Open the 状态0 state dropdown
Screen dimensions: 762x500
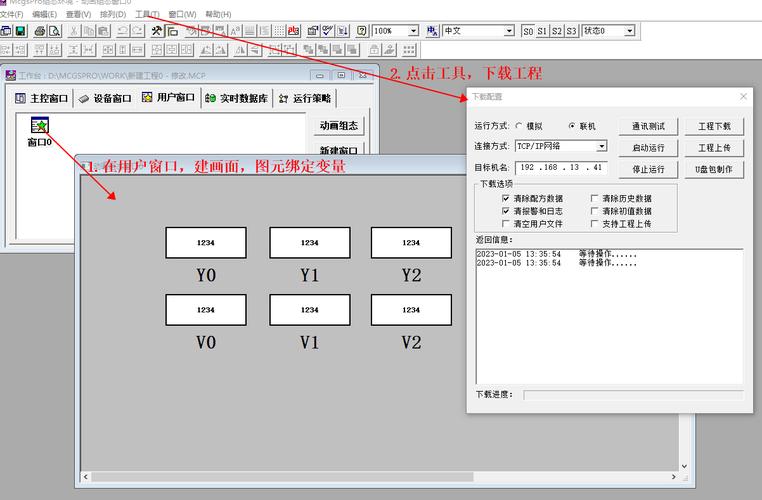[629, 31]
